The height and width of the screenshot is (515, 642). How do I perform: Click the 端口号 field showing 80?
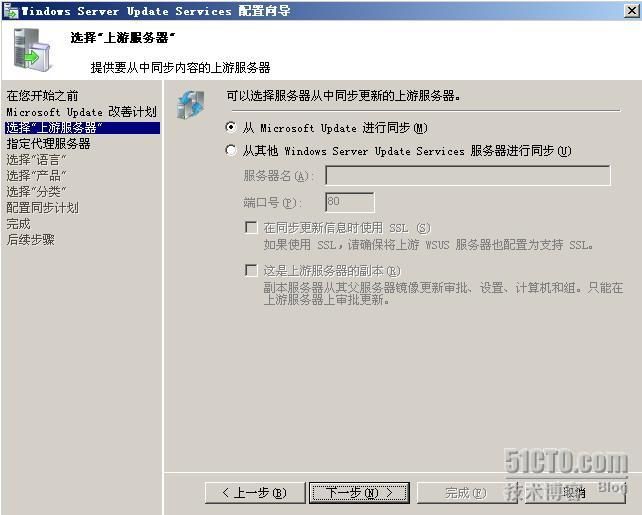350,202
